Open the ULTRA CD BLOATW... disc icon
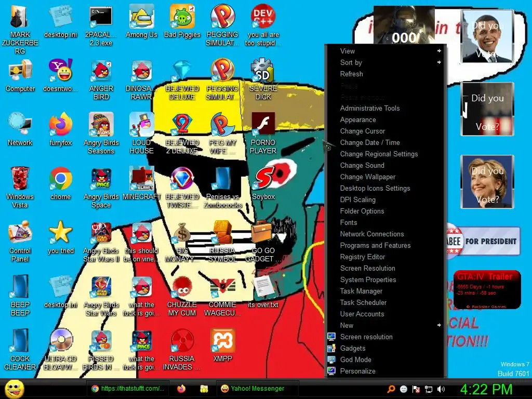 pos(60,349)
